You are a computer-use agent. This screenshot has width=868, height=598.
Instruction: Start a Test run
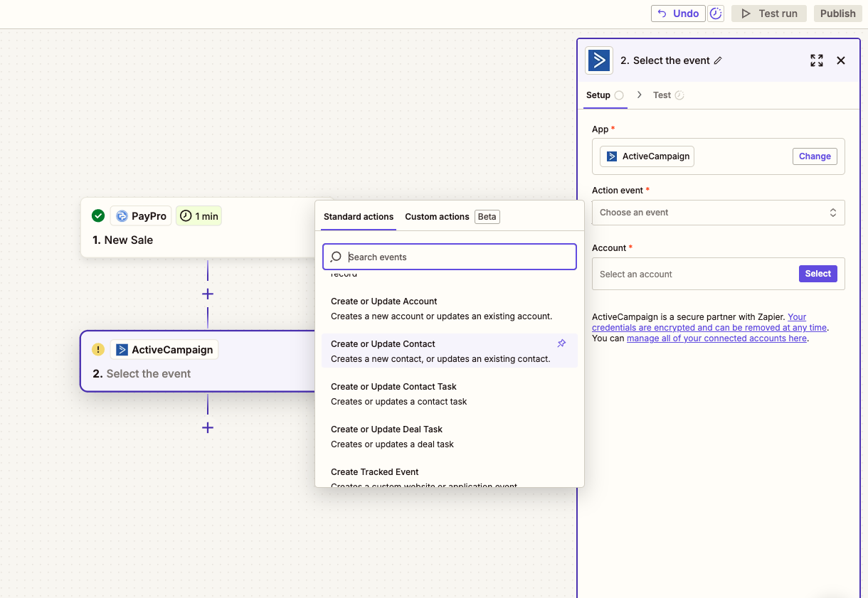coord(769,14)
